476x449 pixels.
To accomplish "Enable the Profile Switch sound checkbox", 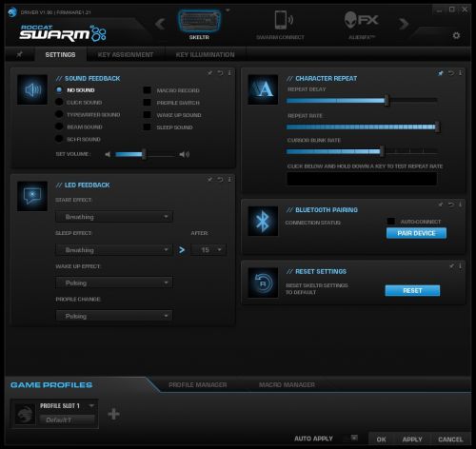I will click(x=147, y=103).
